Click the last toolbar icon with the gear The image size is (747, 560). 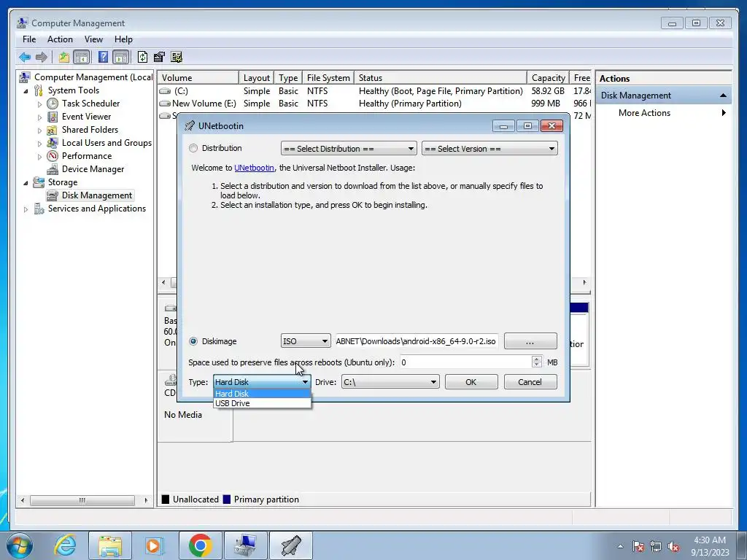(x=177, y=58)
